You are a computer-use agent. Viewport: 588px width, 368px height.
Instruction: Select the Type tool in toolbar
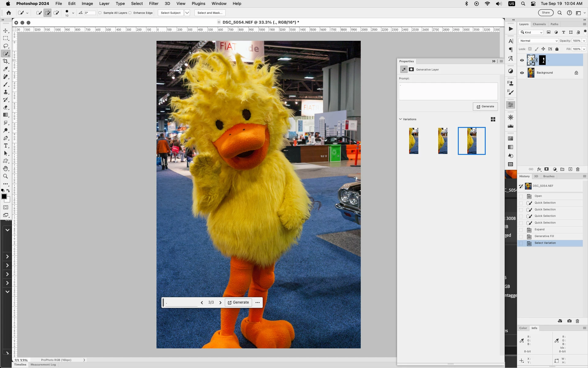[6, 146]
